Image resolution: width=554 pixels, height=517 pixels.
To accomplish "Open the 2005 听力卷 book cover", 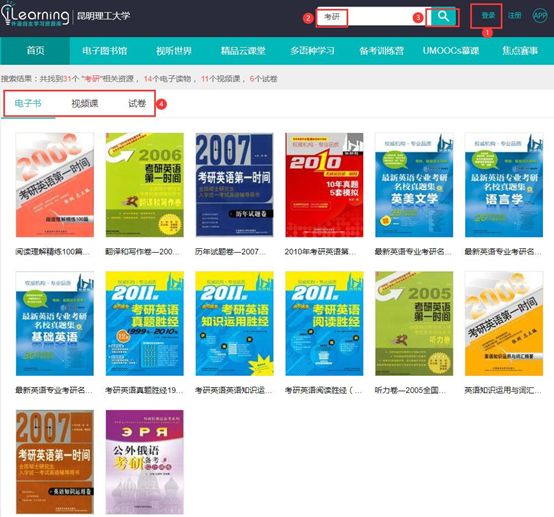I will coord(414,323).
